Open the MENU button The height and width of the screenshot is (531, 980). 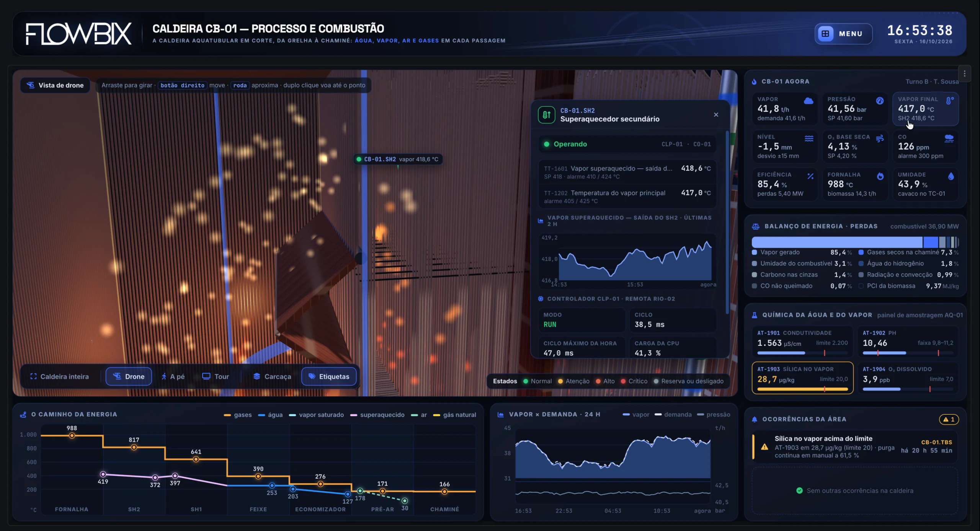click(843, 34)
